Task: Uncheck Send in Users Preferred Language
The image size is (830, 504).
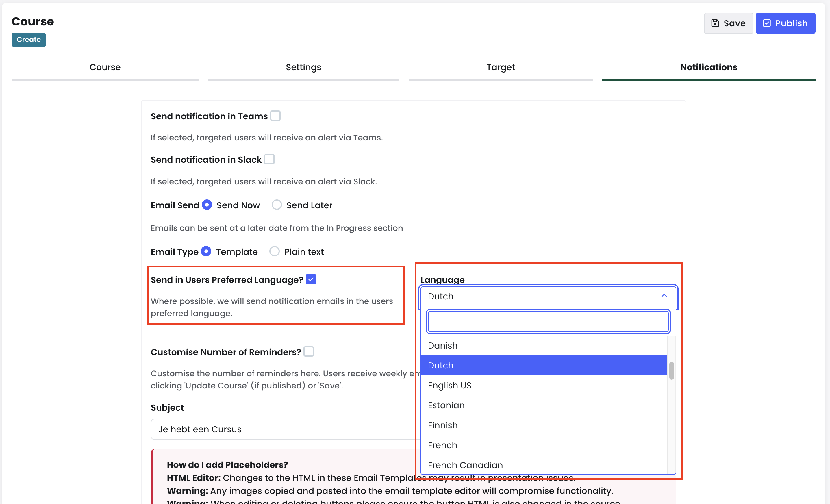Action: (x=311, y=279)
